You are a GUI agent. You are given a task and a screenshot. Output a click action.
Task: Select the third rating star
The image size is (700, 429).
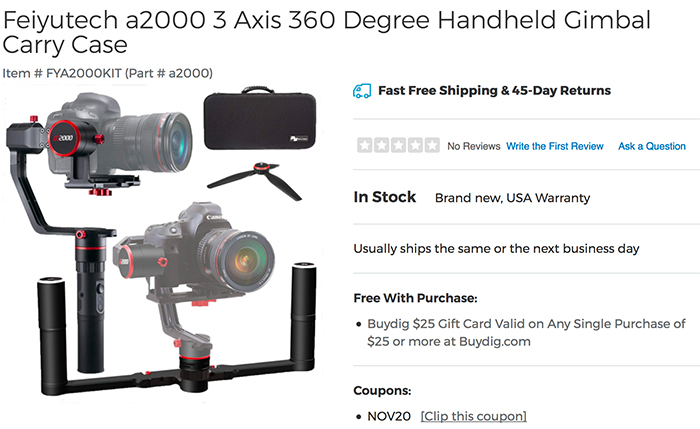point(398,146)
